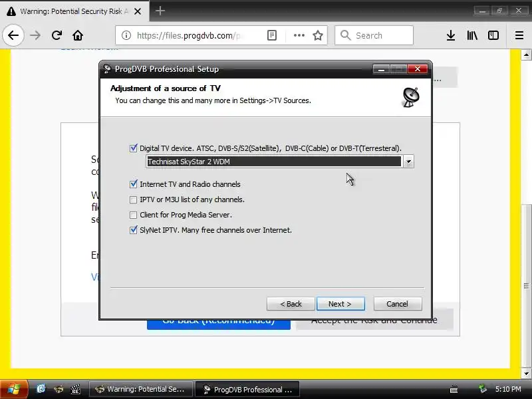This screenshot has width=532, height=399.
Task: Click the page scrollbar up arrow
Action: [526, 55]
